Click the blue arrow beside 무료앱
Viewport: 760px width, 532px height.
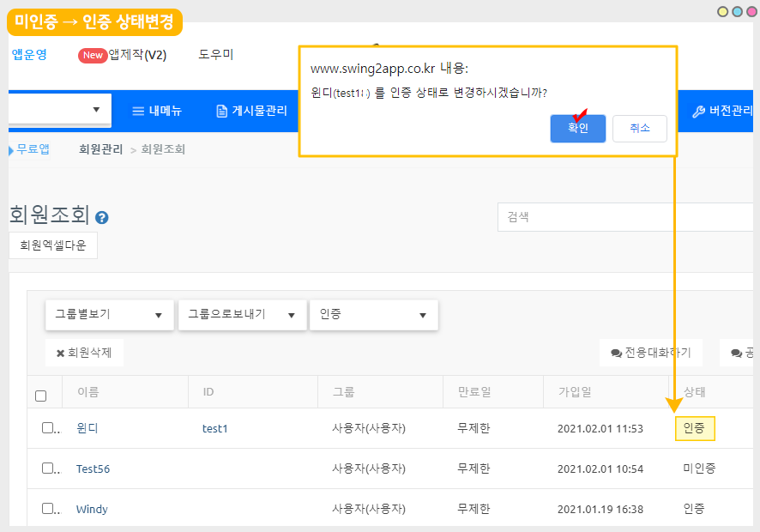tap(11, 149)
